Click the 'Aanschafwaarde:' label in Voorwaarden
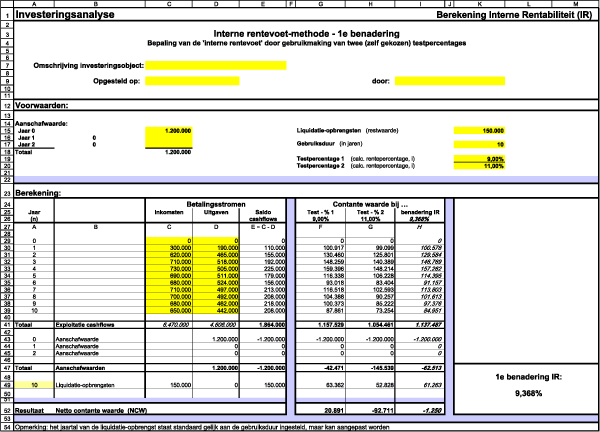This screenshot has height=432, width=600. tap(41, 124)
